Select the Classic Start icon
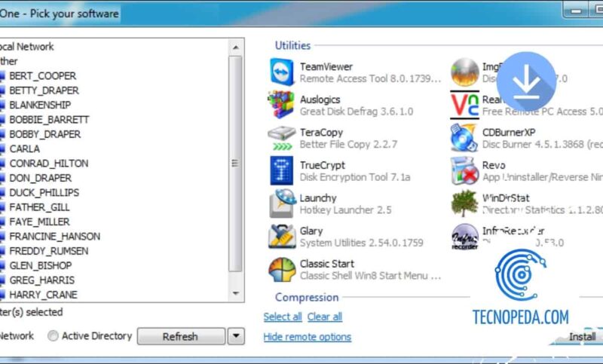The image size is (603, 364). pyautogui.click(x=282, y=270)
